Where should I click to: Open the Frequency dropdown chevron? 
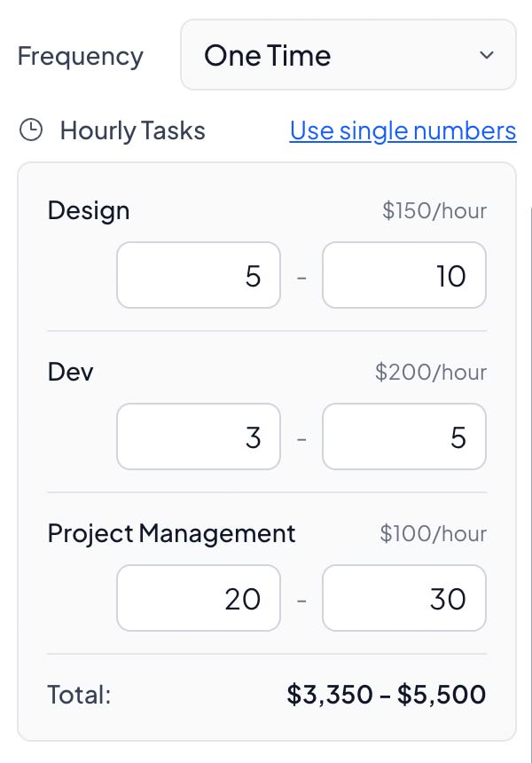486,55
